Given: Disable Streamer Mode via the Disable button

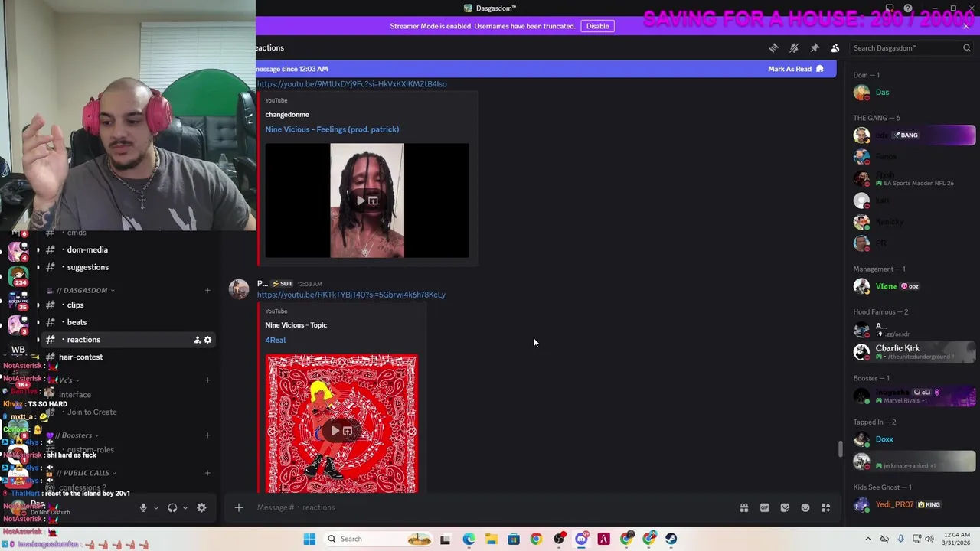Looking at the screenshot, I should click(597, 26).
